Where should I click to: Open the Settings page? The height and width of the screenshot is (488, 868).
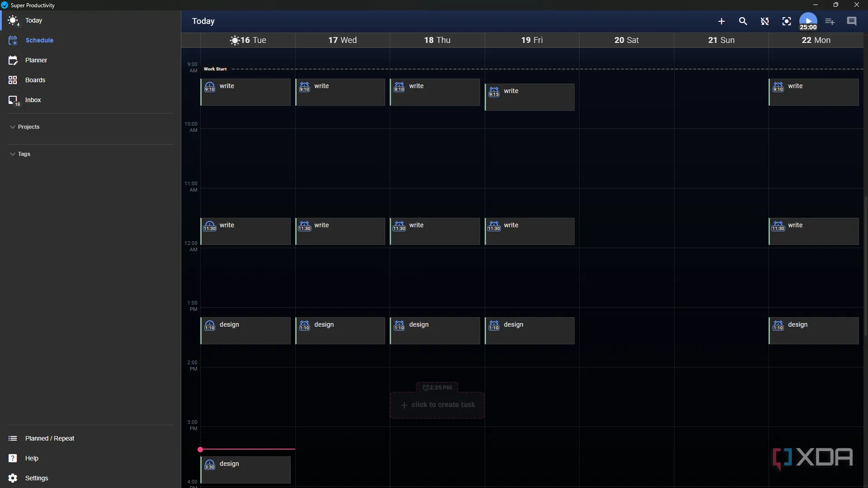36,478
